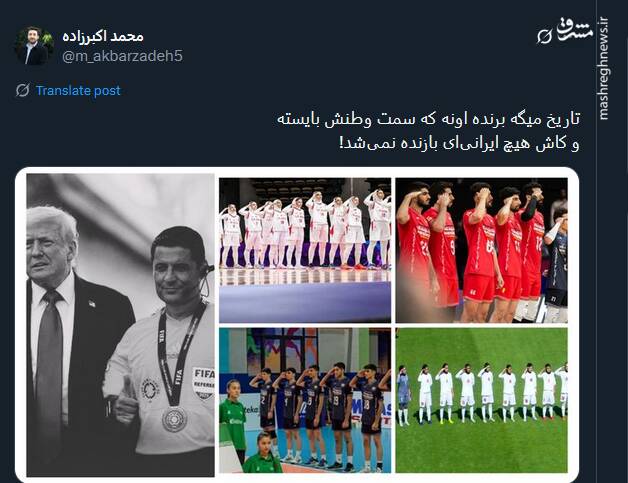The image size is (628, 483).
Task: Click the referee's medal in the photo
Action: click(x=174, y=419)
